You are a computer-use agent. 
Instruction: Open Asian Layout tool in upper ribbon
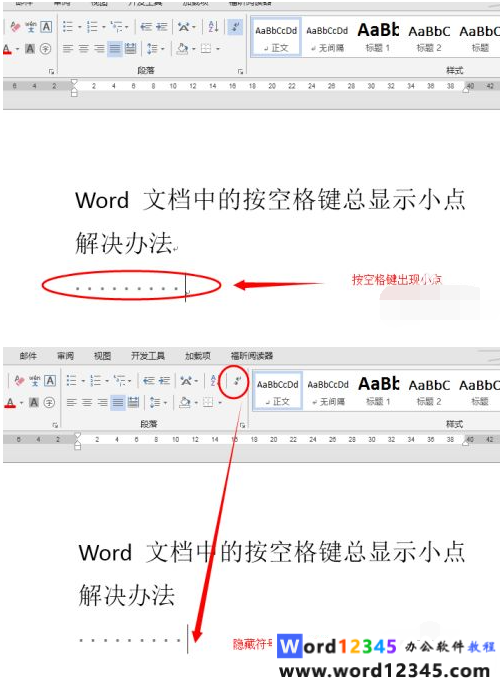click(x=184, y=27)
